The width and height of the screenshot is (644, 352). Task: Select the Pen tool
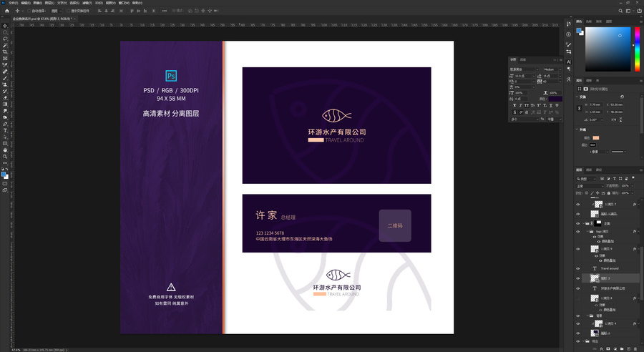point(5,124)
